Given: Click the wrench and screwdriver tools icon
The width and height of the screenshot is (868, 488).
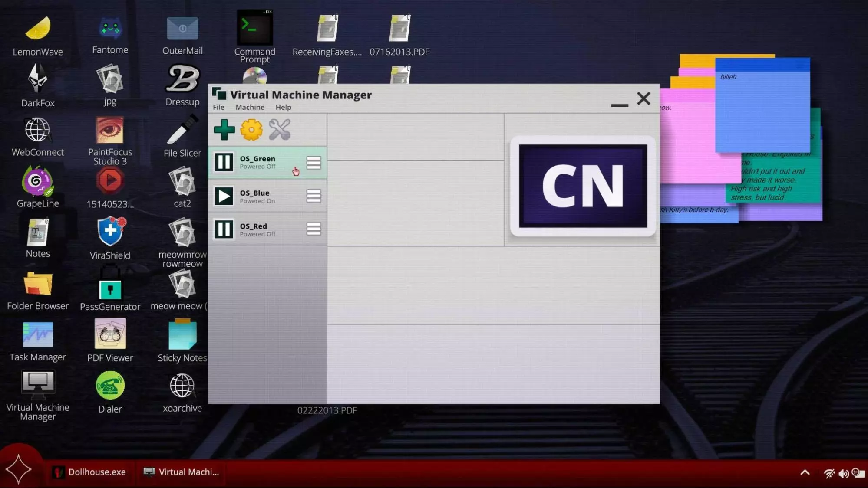Looking at the screenshot, I should click(279, 130).
